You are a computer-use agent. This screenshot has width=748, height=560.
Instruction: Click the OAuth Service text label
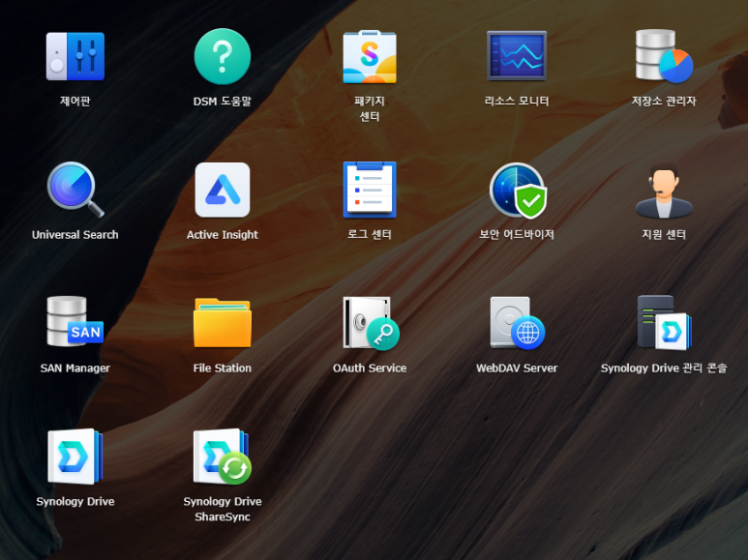370,368
